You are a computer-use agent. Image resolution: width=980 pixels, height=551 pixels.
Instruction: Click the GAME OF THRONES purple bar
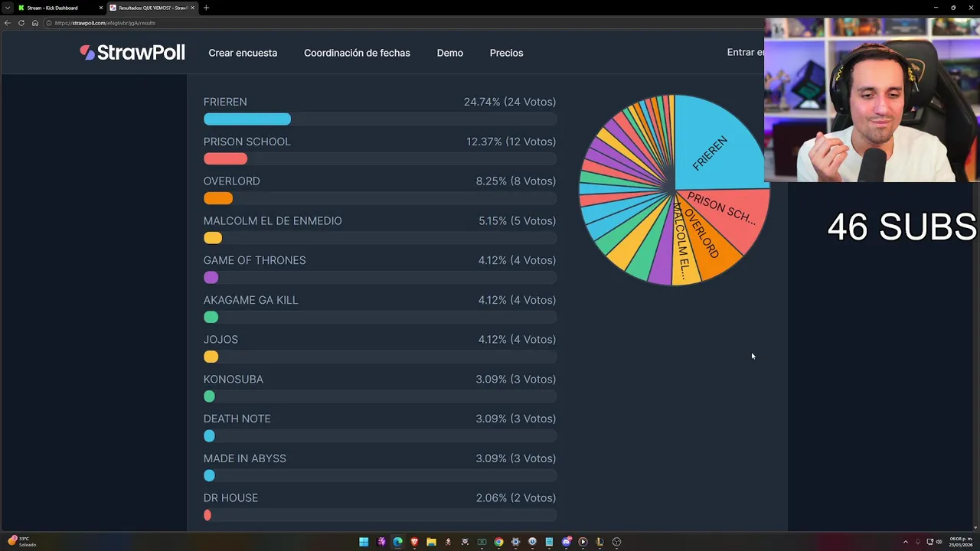[x=211, y=278]
